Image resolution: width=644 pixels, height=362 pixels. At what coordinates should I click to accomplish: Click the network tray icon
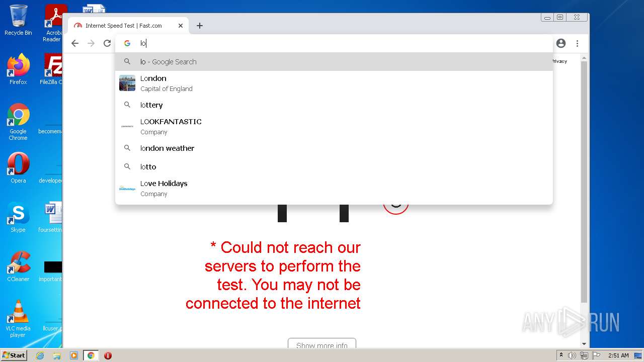tap(584, 355)
